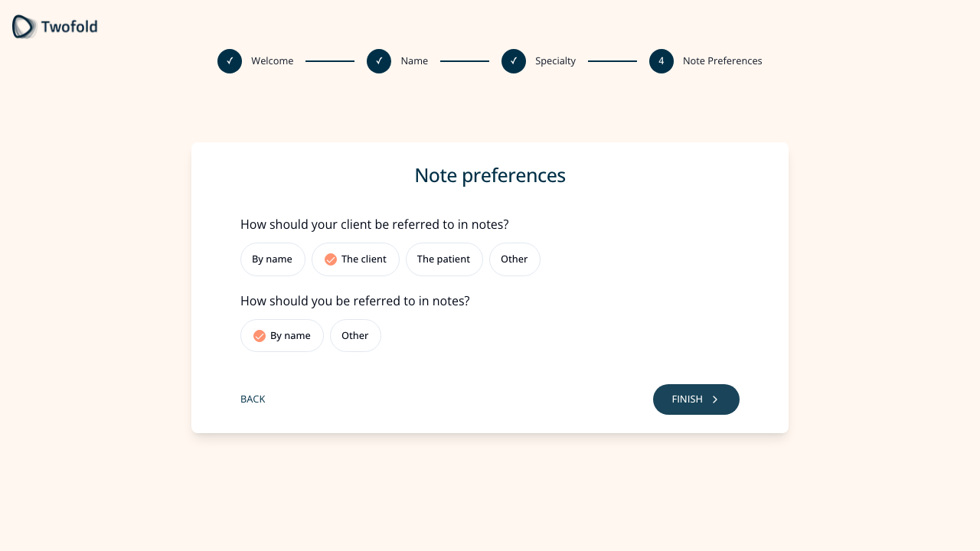Screen dimensions: 980x551
Task: Deselect The client option
Action: point(355,259)
